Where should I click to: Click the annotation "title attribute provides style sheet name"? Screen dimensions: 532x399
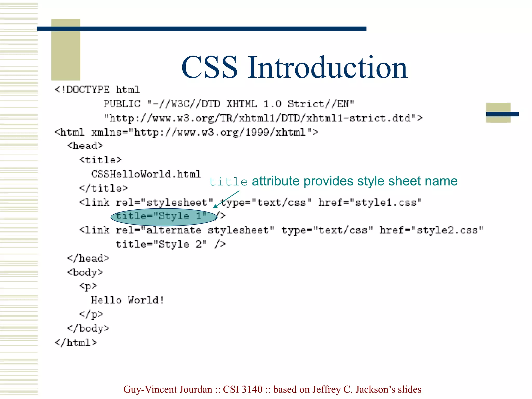click(x=333, y=181)
